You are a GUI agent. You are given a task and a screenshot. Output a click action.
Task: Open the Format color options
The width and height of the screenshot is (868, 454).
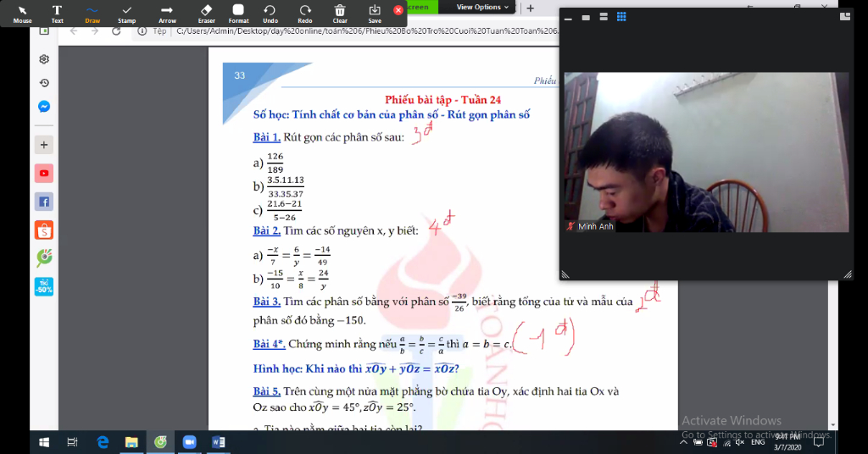tap(238, 14)
